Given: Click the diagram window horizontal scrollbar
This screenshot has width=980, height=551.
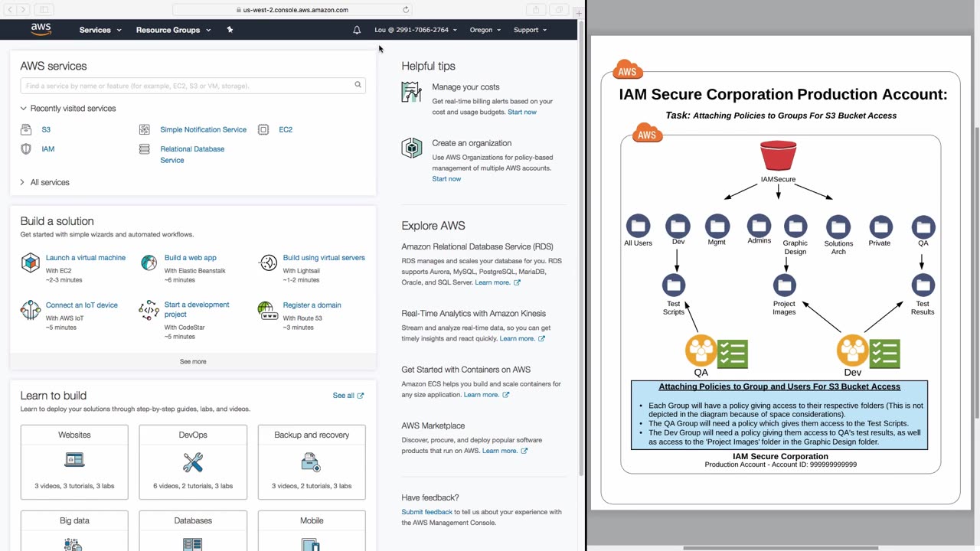Looking at the screenshot, I should (780, 548).
